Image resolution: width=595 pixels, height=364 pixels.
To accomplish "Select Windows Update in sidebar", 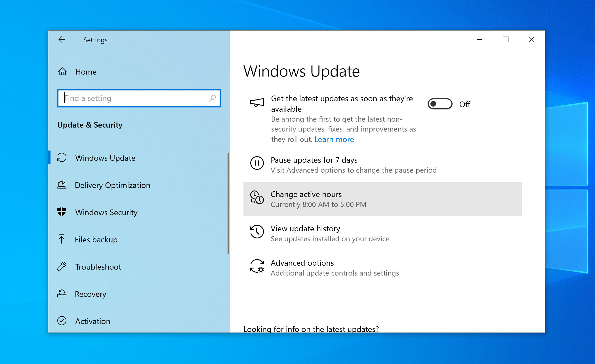I will click(x=105, y=157).
